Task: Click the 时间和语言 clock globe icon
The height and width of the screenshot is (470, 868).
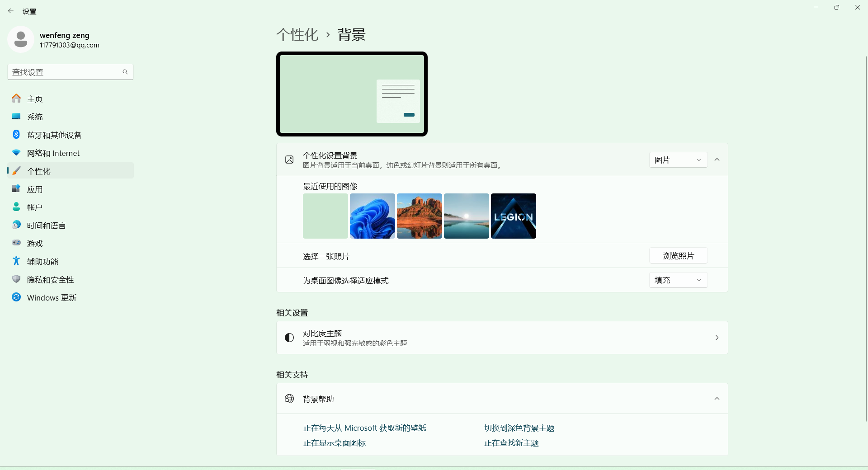Action: pyautogui.click(x=16, y=225)
